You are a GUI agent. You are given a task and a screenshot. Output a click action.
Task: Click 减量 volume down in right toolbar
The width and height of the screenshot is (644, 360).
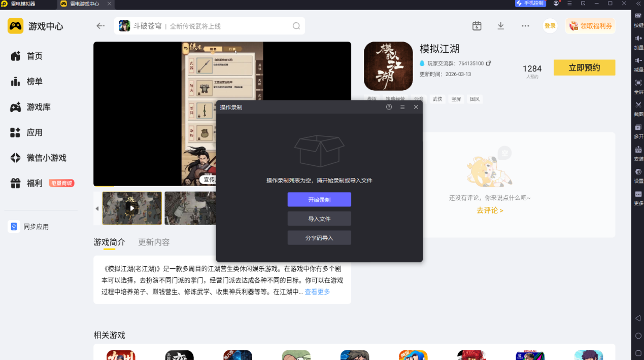click(638, 64)
